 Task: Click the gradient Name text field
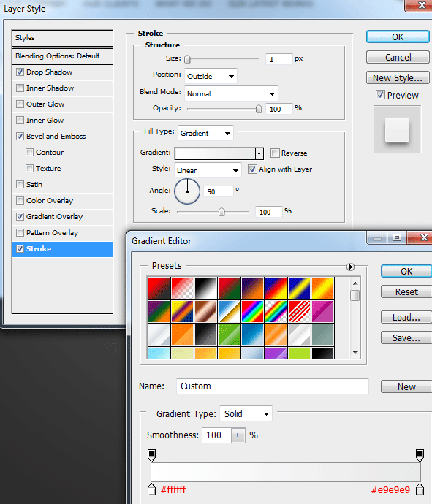273,386
